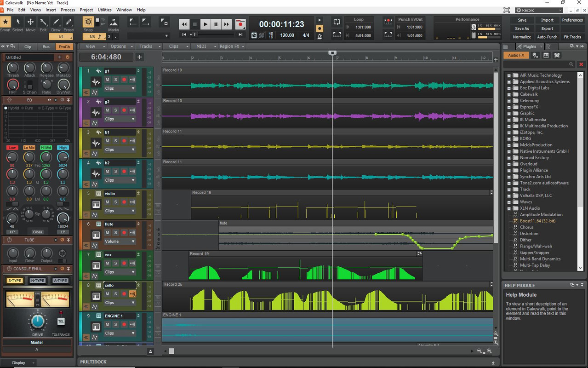Click the punch in/out record icon
Image resolution: width=588 pixels, height=368 pixels.
(x=388, y=21)
